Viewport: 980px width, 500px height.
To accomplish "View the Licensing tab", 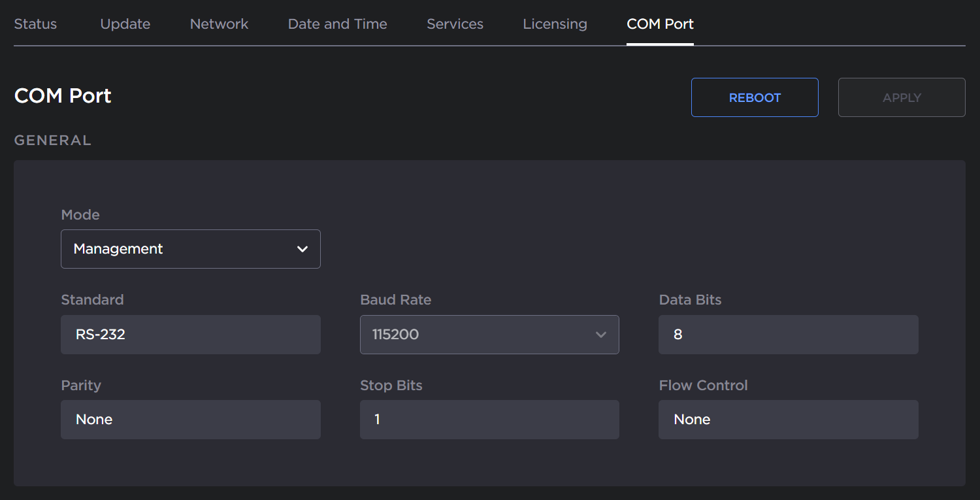I will tap(555, 24).
